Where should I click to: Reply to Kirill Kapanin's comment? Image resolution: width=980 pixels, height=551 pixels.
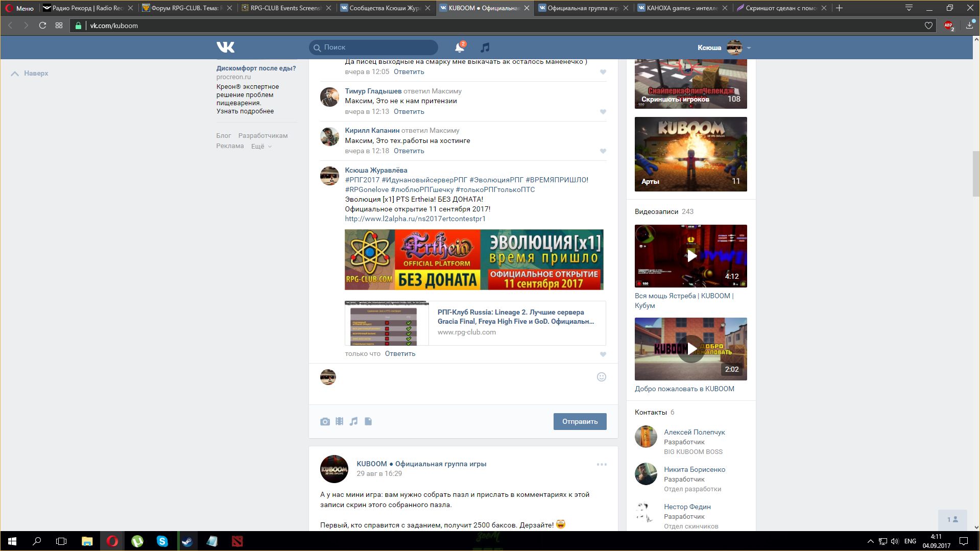(x=409, y=151)
